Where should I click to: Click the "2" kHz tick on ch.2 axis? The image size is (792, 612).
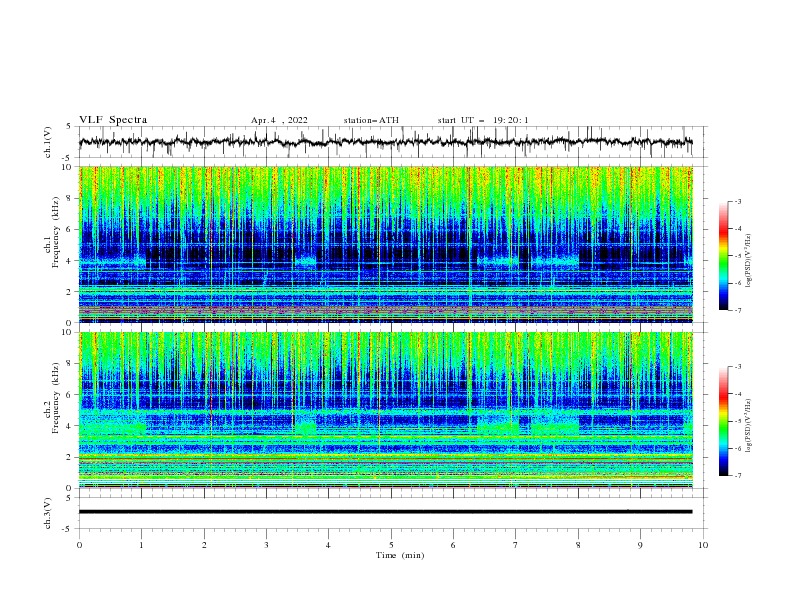pos(70,457)
